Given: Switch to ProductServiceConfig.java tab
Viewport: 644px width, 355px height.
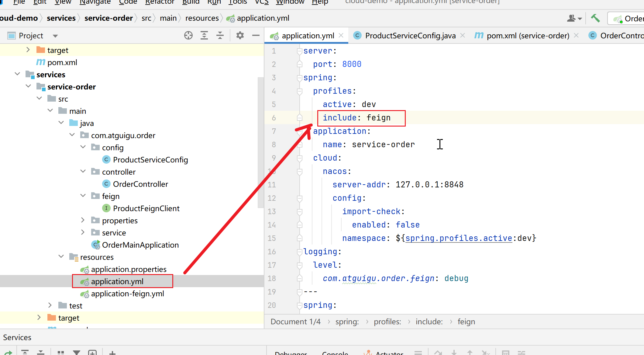Looking at the screenshot, I should tap(410, 36).
